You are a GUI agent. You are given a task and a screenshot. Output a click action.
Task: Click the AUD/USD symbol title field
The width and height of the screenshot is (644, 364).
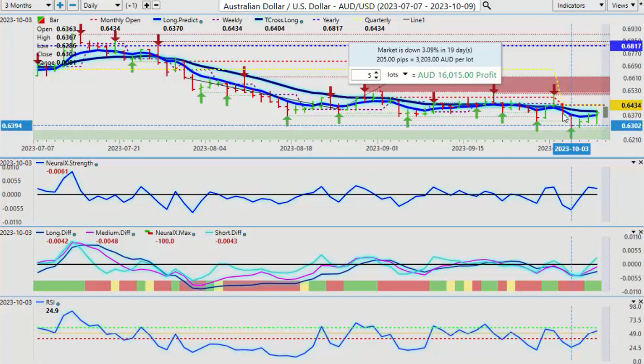click(x=349, y=6)
